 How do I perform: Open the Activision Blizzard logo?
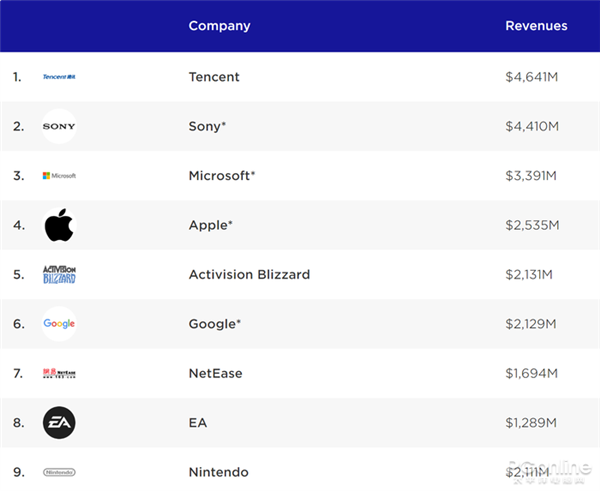coord(59,275)
